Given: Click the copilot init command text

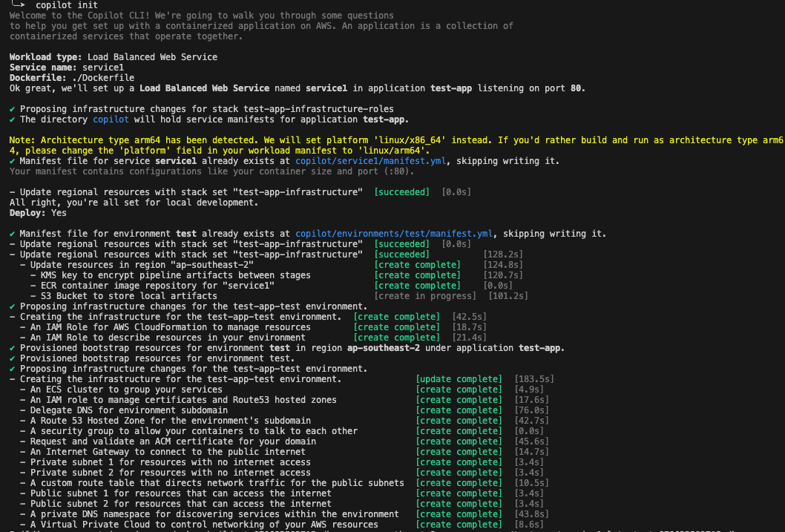Looking at the screenshot, I should coord(64,4).
